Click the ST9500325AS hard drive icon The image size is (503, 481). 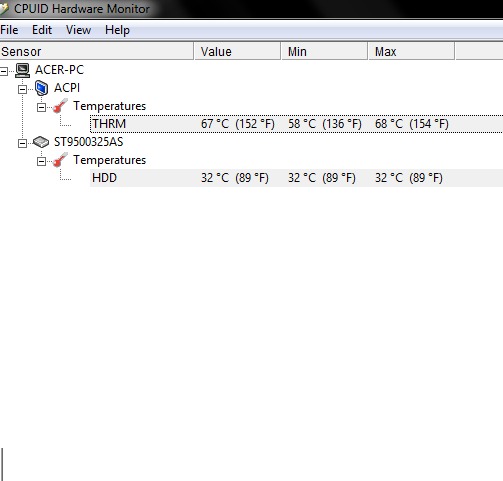tap(41, 142)
